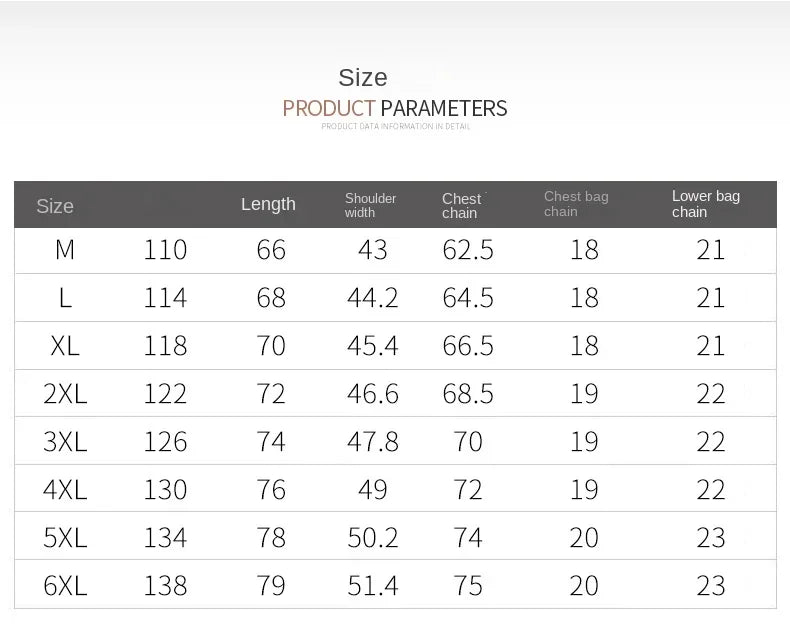790x624 pixels.
Task: Click the 'Size' title above the heading
Action: 363,78
